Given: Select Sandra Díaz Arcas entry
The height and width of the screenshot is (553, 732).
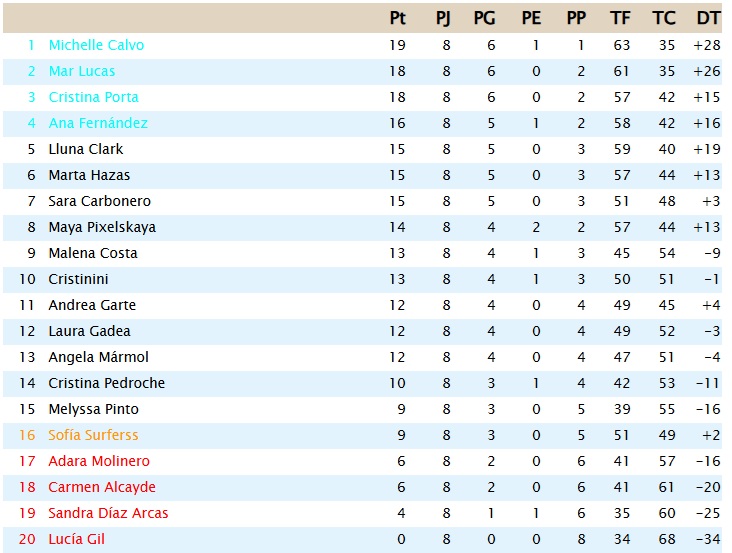Looking at the screenshot, I should (108, 513).
